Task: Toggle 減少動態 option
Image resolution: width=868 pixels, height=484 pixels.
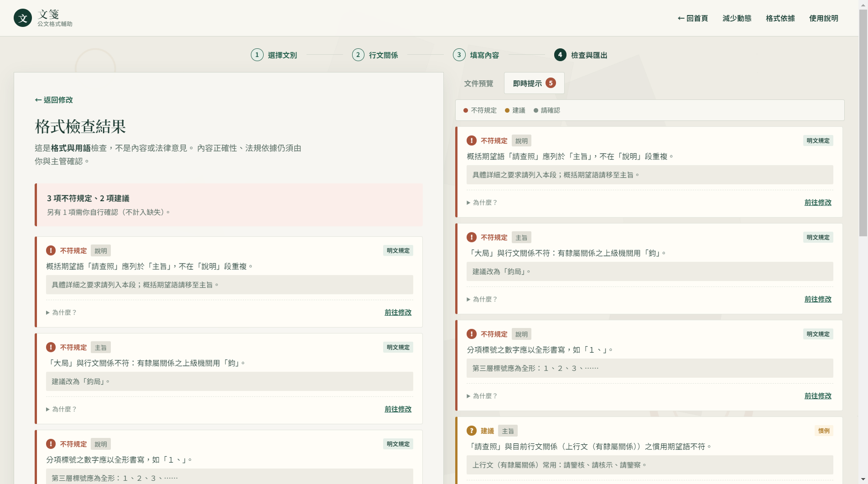Action: pos(737,18)
